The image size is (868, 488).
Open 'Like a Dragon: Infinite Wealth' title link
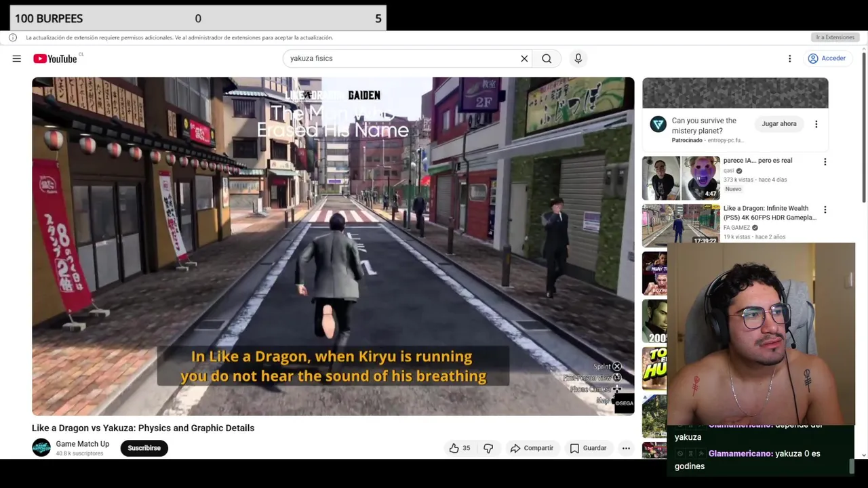click(x=770, y=213)
